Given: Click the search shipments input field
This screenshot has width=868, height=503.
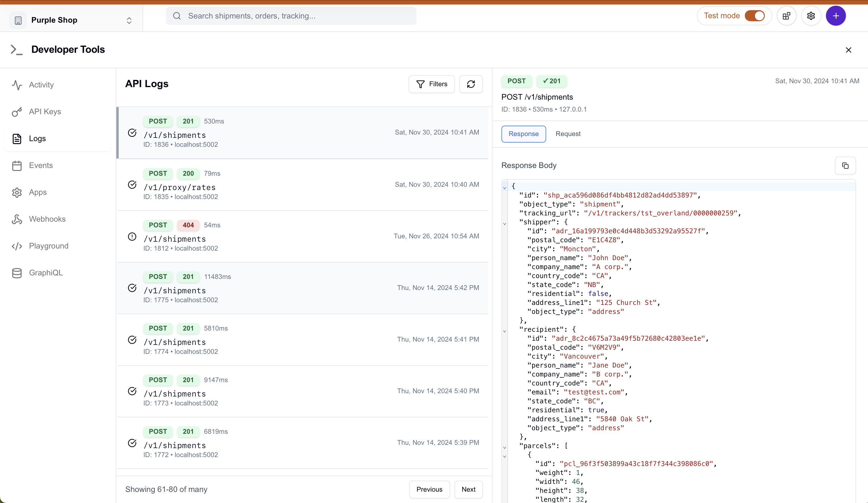Looking at the screenshot, I should pos(291,16).
